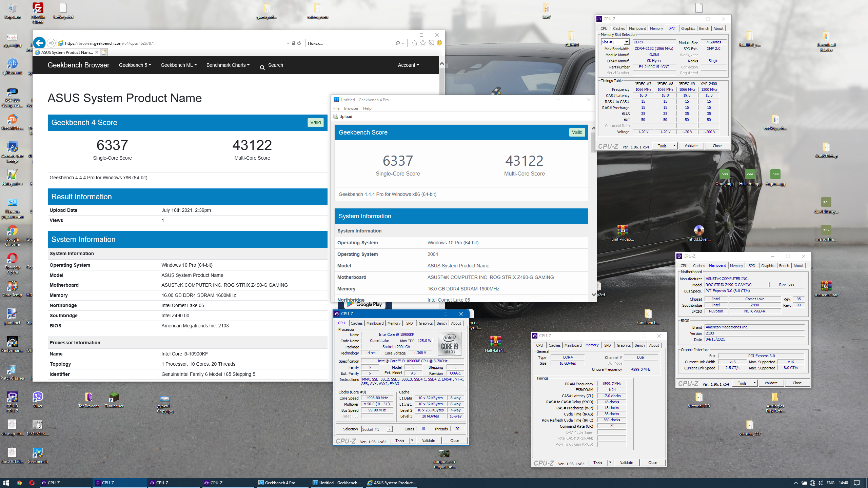Open the action center notification icon
The image size is (868, 488).
point(857,483)
